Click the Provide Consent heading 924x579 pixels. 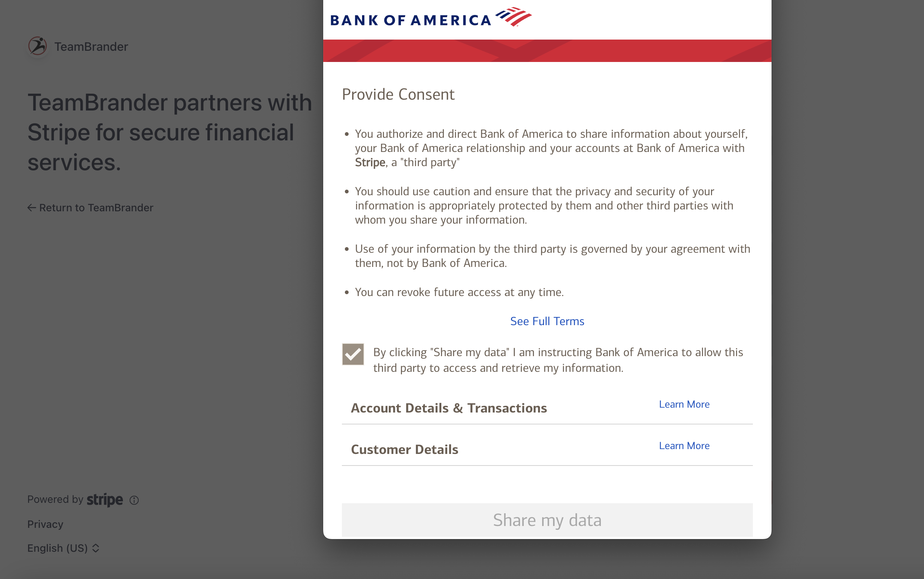398,94
